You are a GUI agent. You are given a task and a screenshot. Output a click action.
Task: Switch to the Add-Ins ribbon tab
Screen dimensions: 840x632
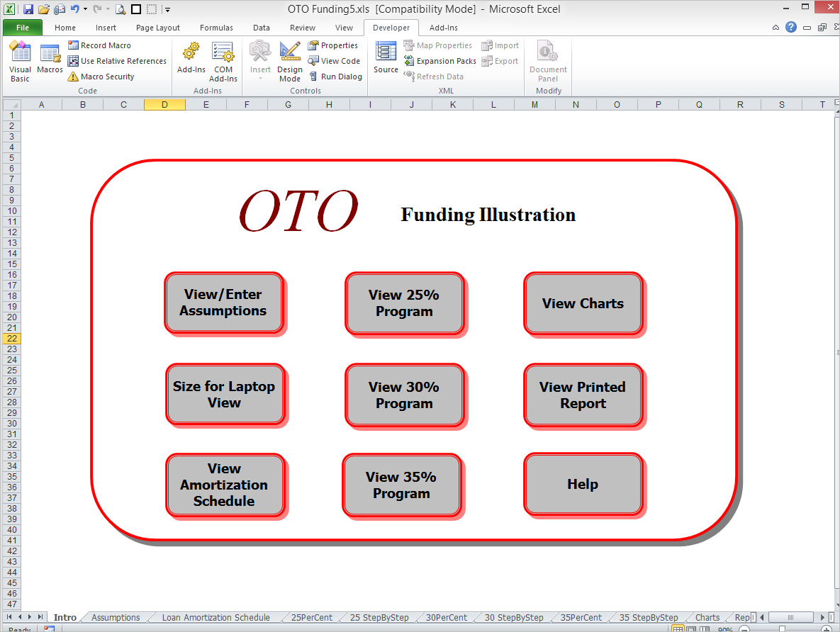[x=444, y=28]
